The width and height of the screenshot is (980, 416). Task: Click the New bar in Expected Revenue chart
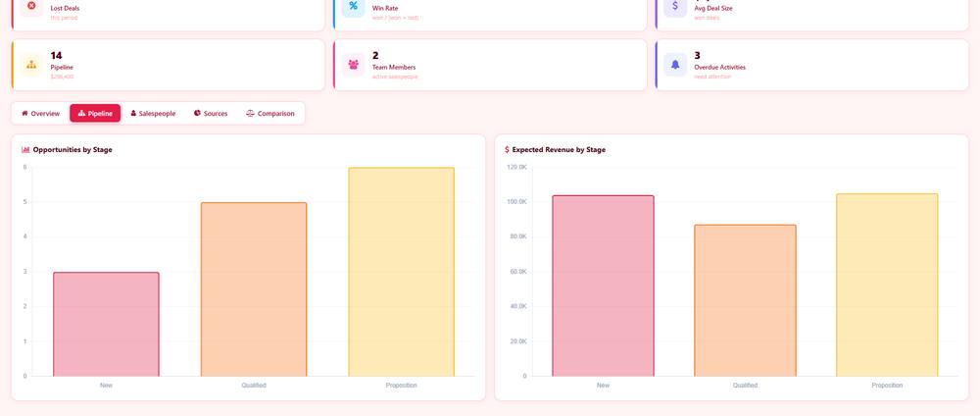tap(603, 286)
